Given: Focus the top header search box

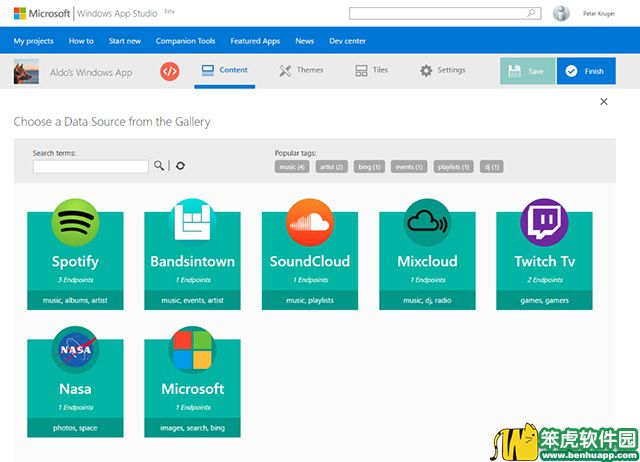Looking at the screenshot, I should (445, 13).
